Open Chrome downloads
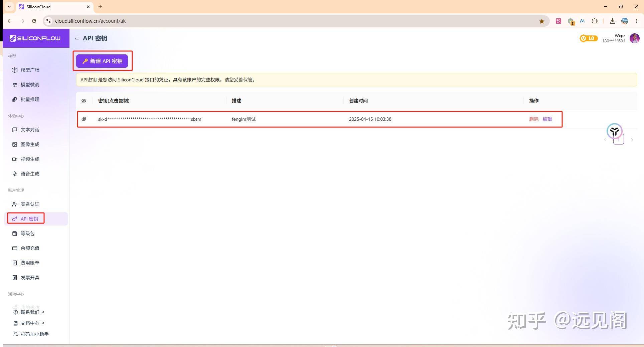 (x=612, y=21)
